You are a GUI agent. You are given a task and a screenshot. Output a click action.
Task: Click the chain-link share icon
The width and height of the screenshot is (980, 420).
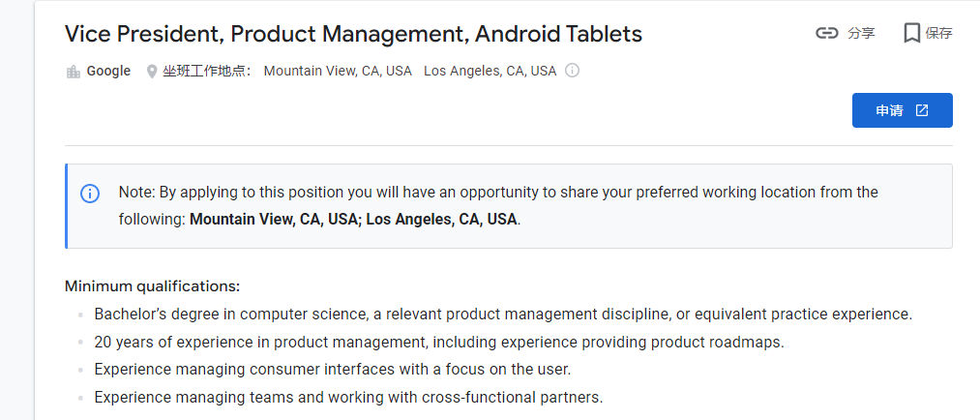pyautogui.click(x=826, y=33)
